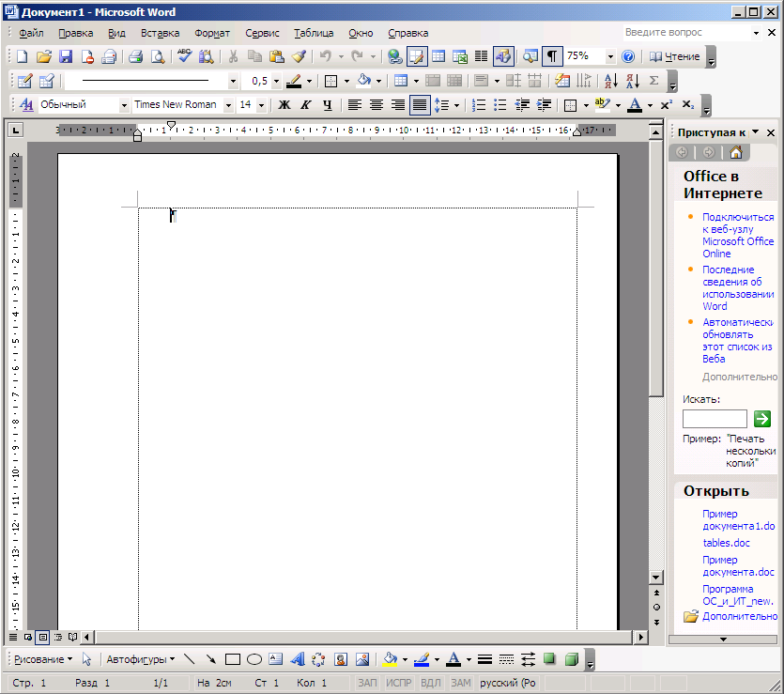Open Правка menu
Image resolution: width=784 pixels, height=694 pixels.
pyautogui.click(x=75, y=33)
